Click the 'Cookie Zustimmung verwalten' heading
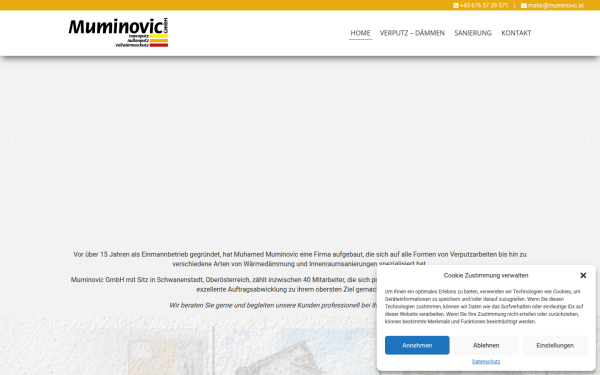 (x=486, y=276)
